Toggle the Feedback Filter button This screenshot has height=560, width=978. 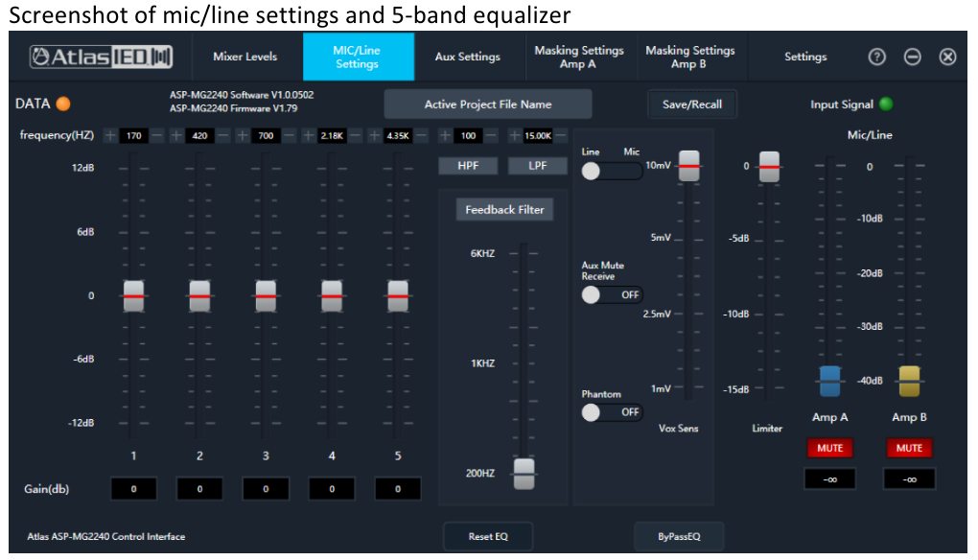point(504,210)
